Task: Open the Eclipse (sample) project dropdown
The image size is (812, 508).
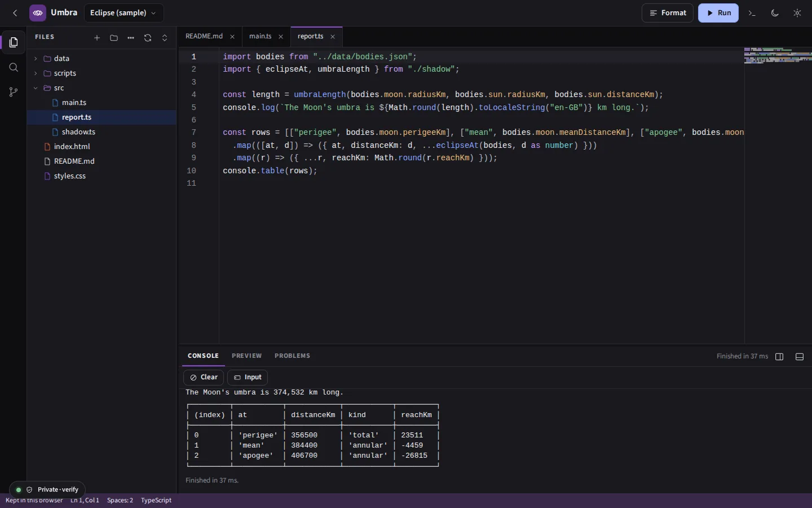Action: (123, 13)
